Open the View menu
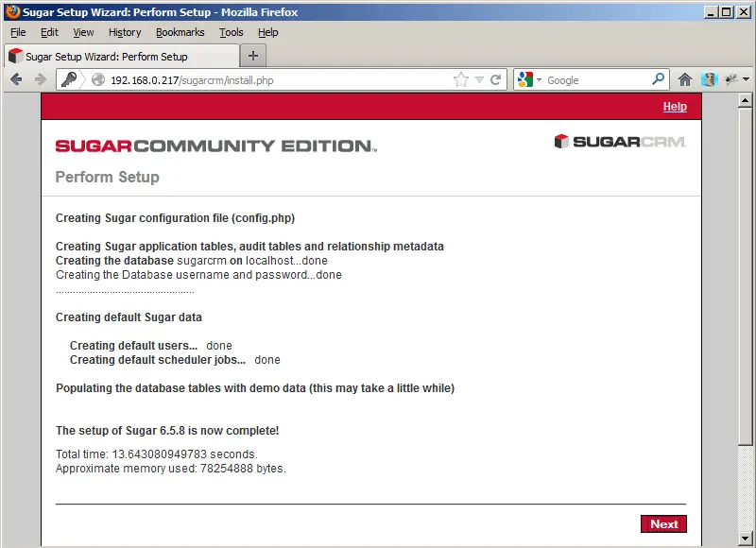756x548 pixels. [83, 32]
